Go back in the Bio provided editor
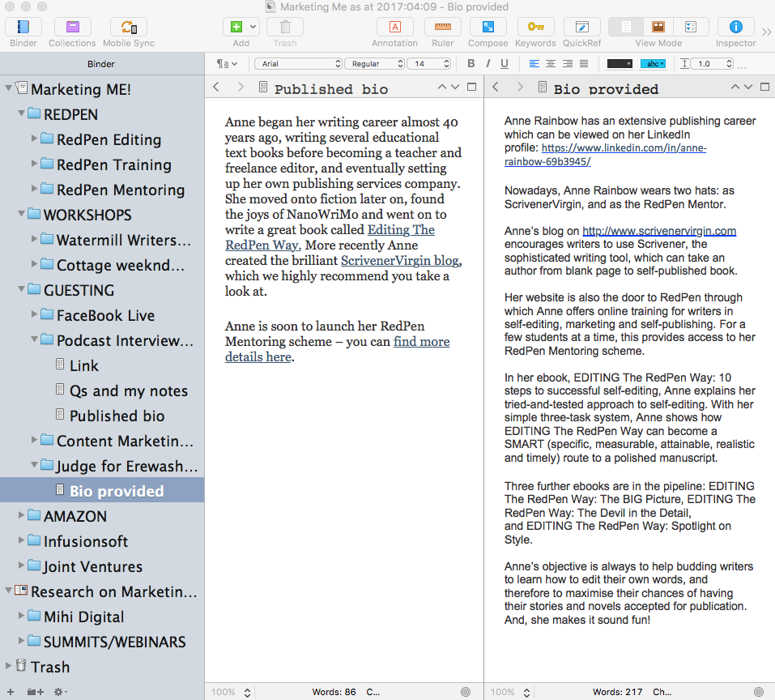This screenshot has height=700, width=775. click(x=496, y=87)
